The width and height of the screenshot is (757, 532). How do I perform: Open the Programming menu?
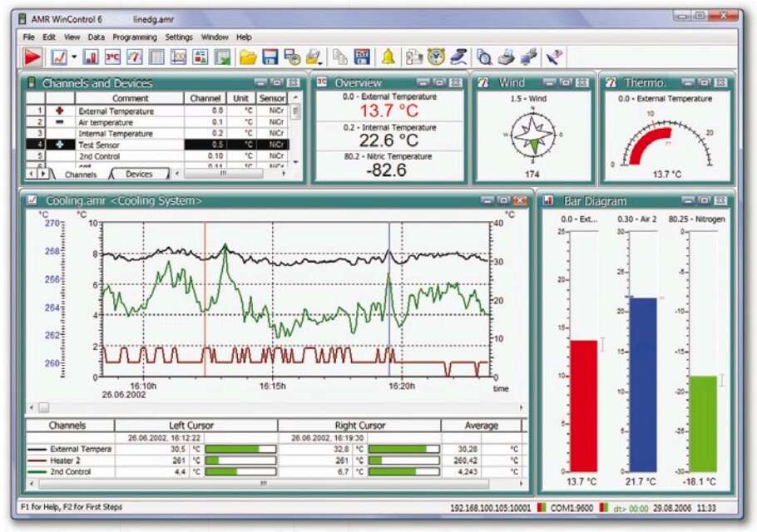pyautogui.click(x=133, y=37)
